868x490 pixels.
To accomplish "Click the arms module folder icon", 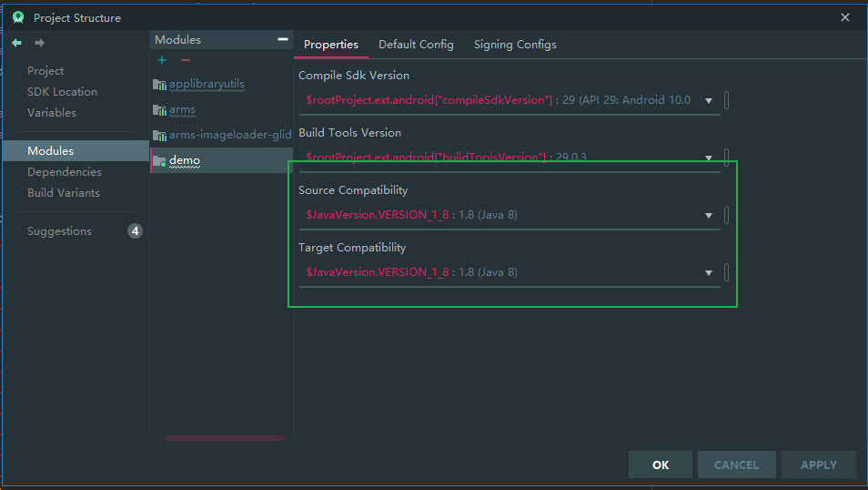I will coord(159,110).
